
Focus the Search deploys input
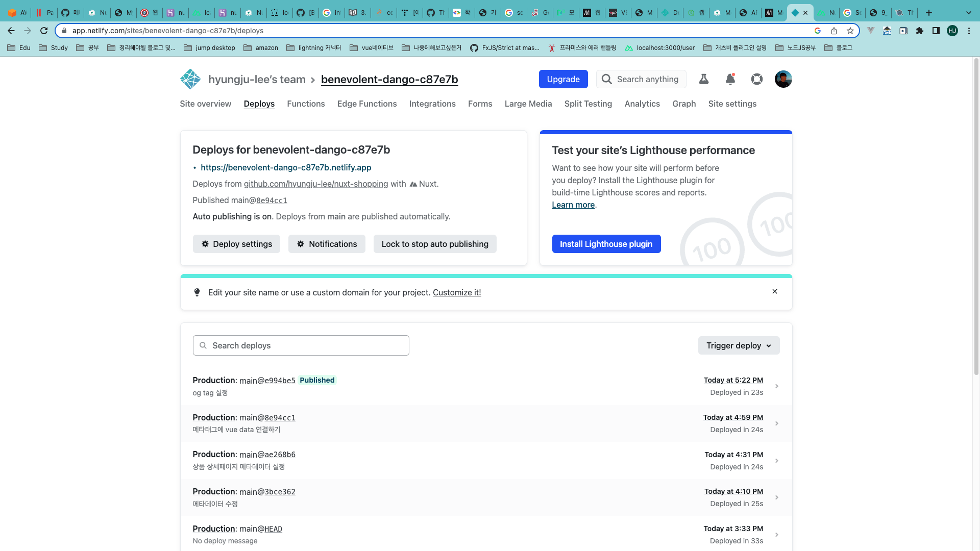point(301,345)
